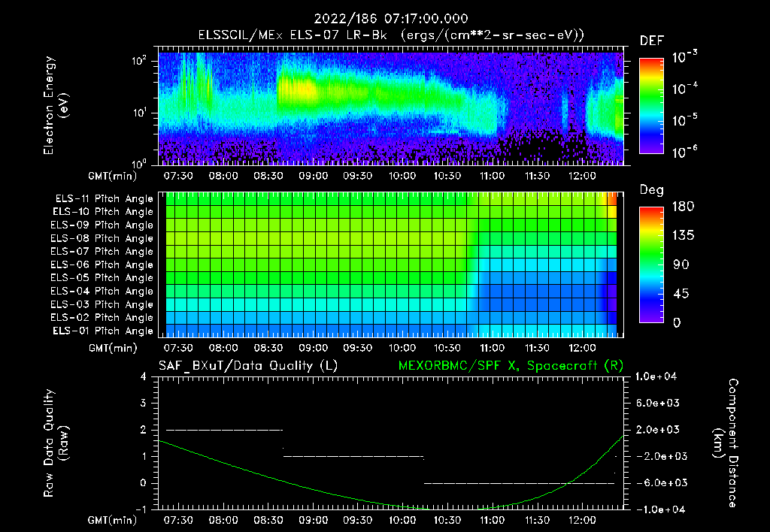
Task: Click the data quality line segment at level 2
Action: pos(225,430)
